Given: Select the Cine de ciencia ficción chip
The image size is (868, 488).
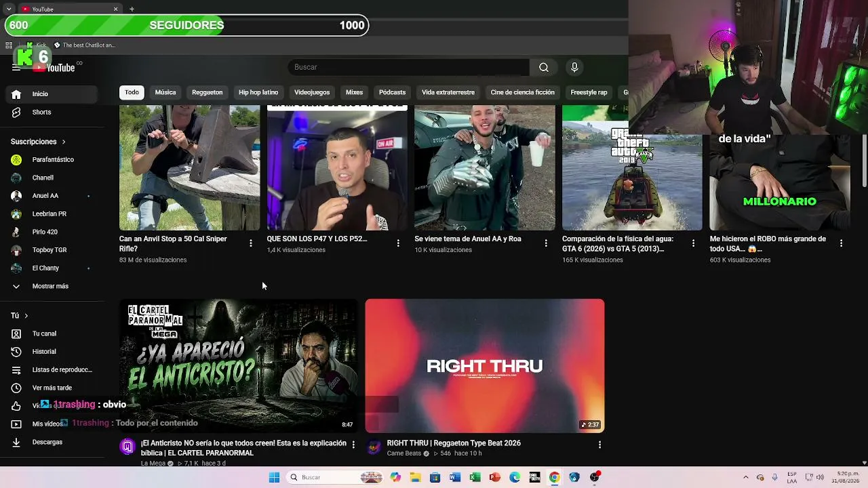Looking at the screenshot, I should (x=523, y=92).
